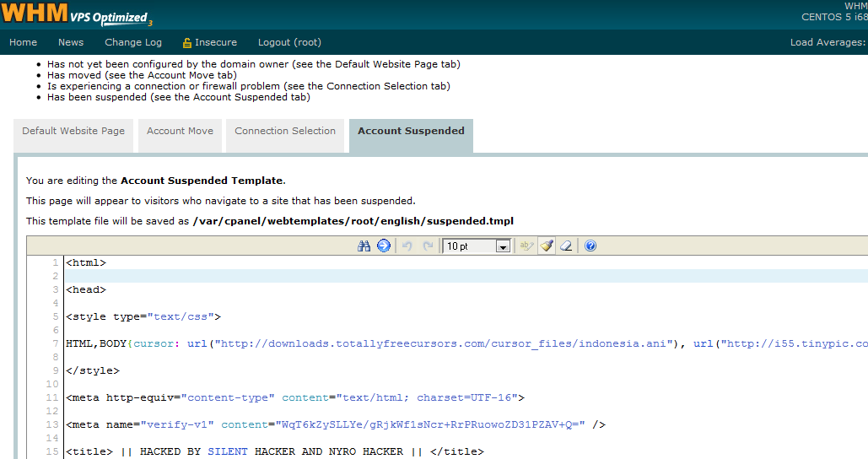This screenshot has height=459, width=868.
Task: Click 'Has not yet been configured' bullet text
Action: click(254, 63)
